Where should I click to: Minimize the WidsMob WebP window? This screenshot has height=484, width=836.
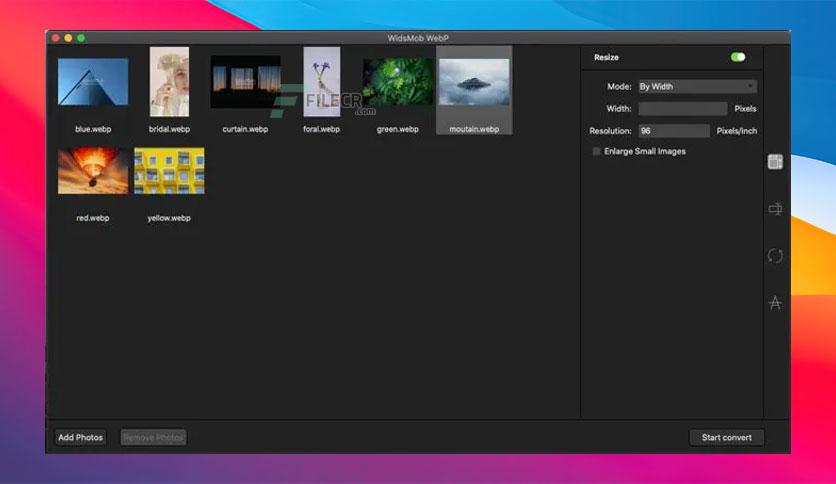[68, 38]
